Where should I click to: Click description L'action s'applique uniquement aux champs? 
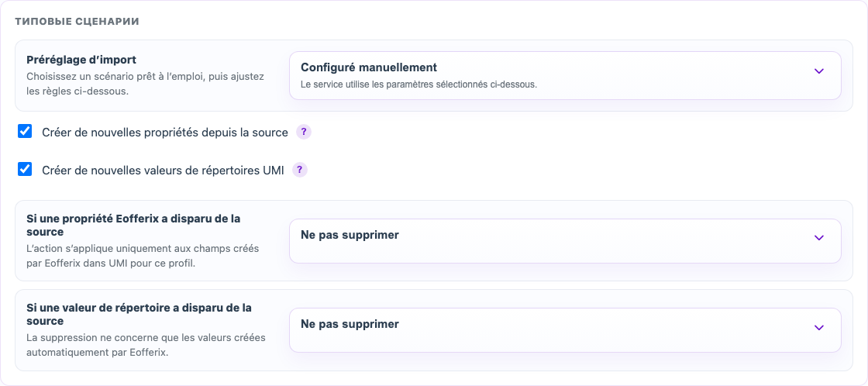tap(143, 256)
